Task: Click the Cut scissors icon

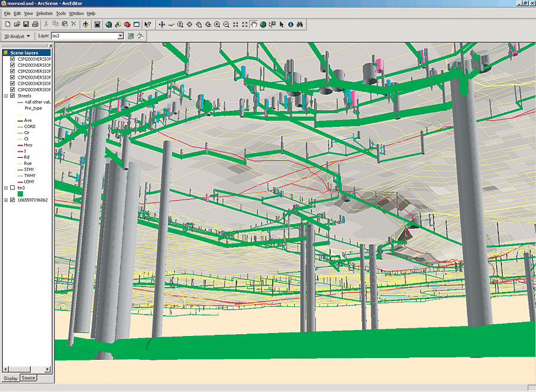Action: pyautogui.click(x=46, y=24)
